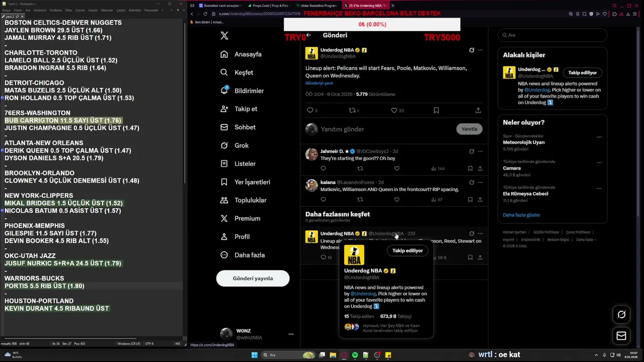The height and width of the screenshot is (362, 644).
Task: Open Topluluklar communities
Action: 243,200
